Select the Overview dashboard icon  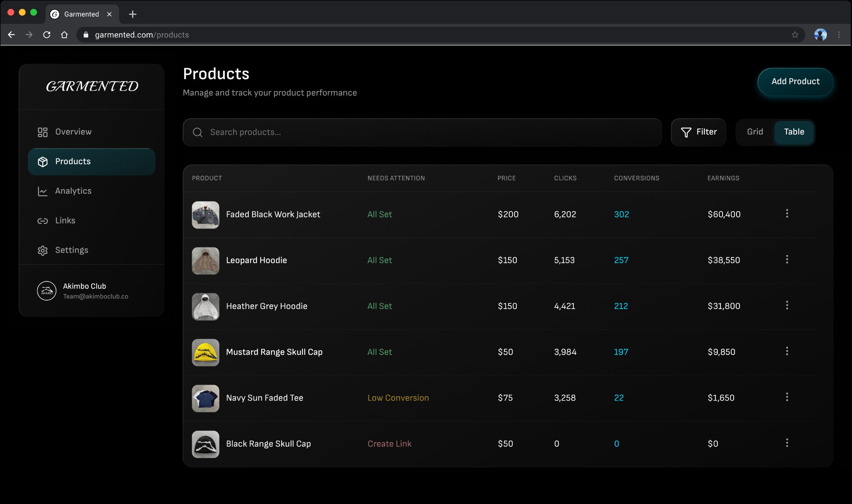(43, 132)
